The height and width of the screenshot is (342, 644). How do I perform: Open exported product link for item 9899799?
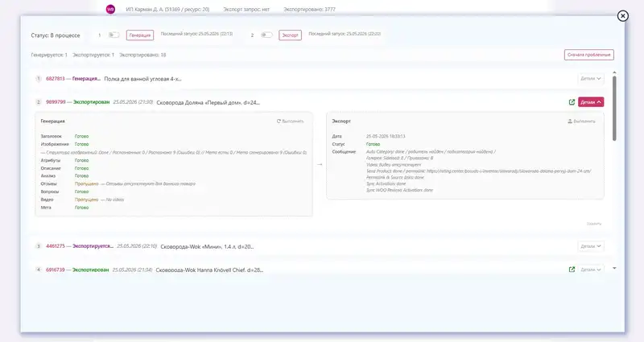tap(572, 102)
